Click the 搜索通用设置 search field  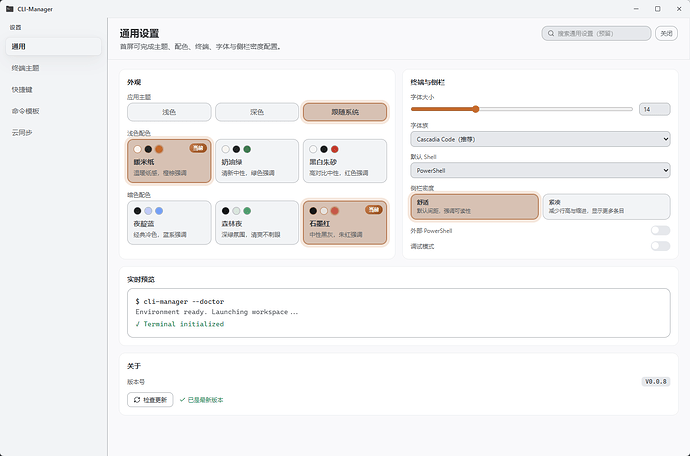point(596,33)
